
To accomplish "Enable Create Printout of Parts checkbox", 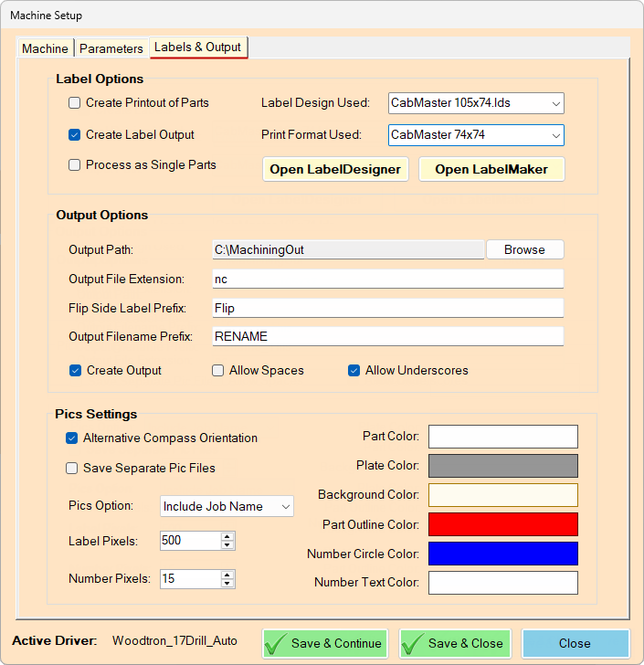I will 75,103.
